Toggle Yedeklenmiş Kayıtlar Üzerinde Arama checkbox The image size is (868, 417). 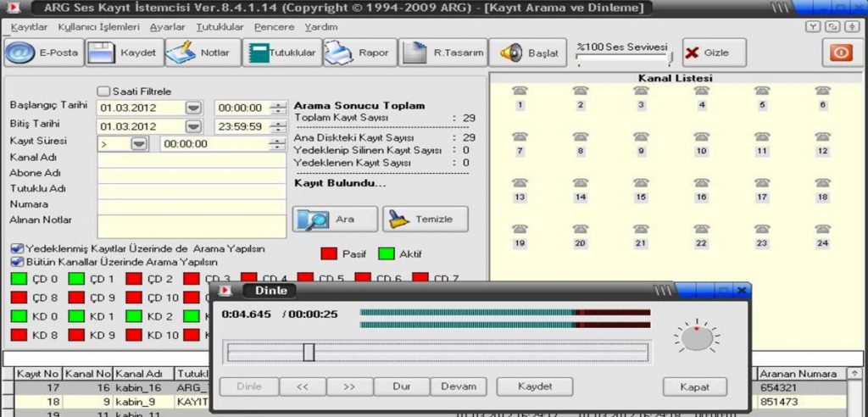pos(17,249)
